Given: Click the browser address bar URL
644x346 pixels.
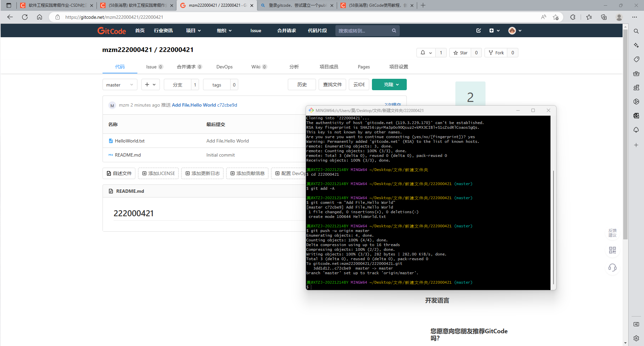Looking at the screenshot, I should [x=114, y=17].
